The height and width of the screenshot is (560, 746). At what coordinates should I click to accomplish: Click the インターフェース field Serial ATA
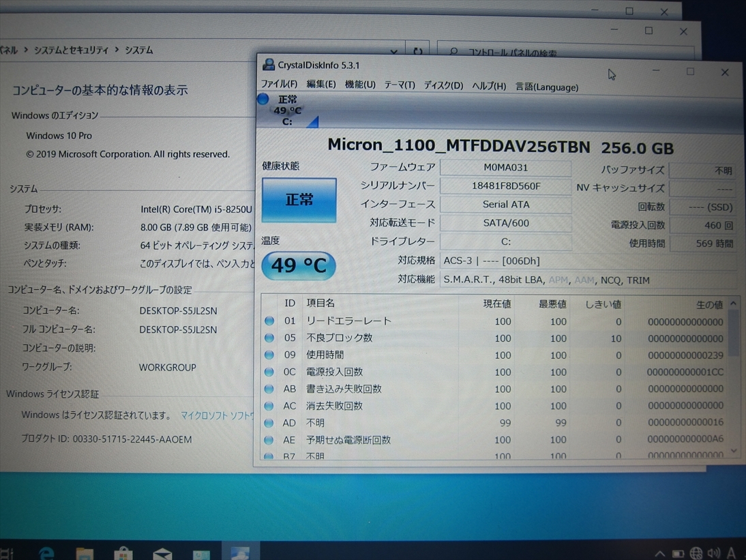coord(506,205)
